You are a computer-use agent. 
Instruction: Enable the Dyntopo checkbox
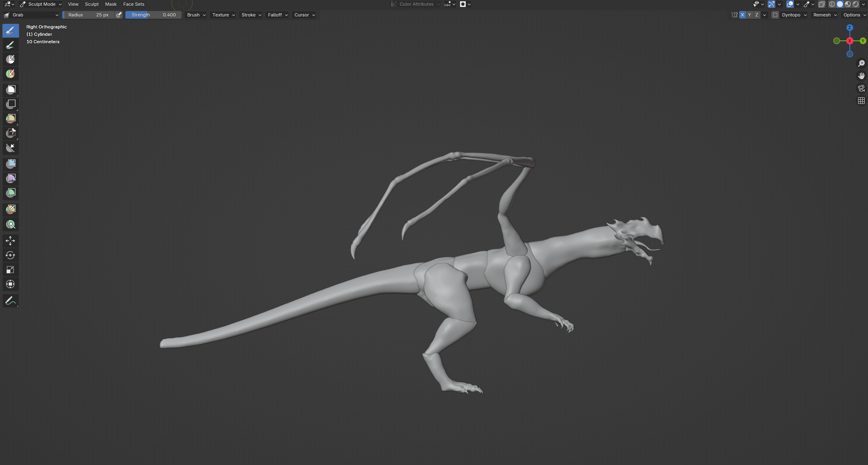pyautogui.click(x=775, y=15)
